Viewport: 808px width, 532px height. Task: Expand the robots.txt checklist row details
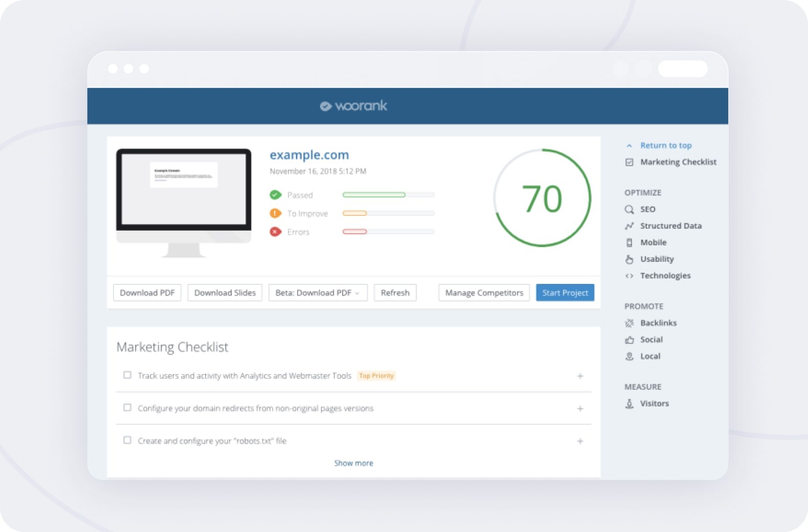coord(580,441)
